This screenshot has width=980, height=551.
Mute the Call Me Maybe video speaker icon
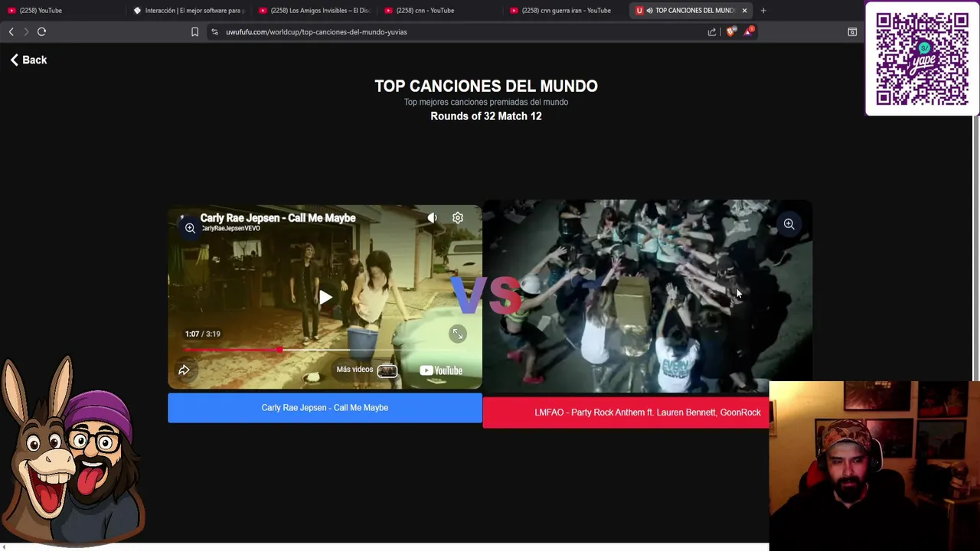click(x=433, y=218)
